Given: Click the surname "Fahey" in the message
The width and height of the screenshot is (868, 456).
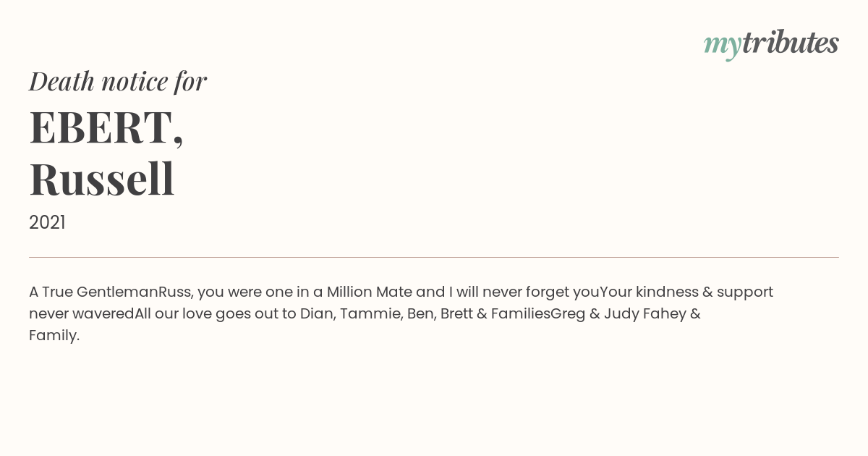Looking at the screenshot, I should pos(661,314).
